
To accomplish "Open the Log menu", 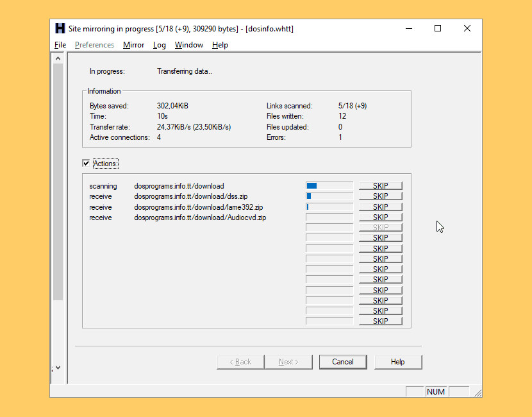I will click(x=159, y=45).
